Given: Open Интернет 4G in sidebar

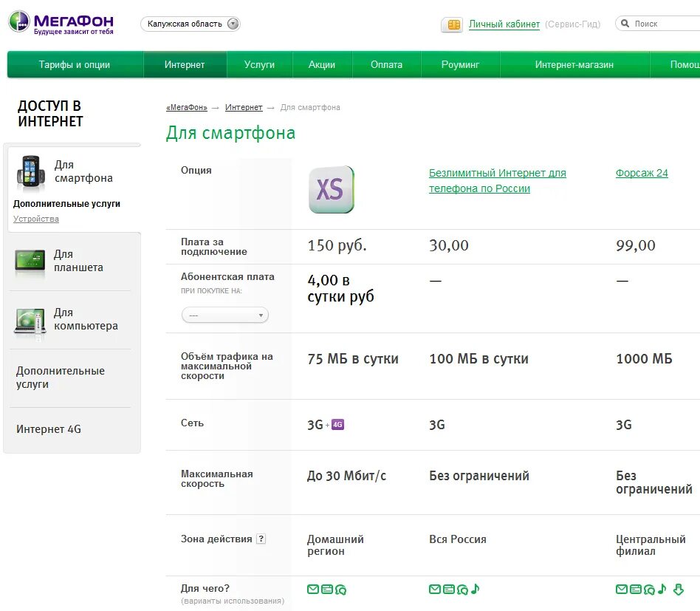Looking at the screenshot, I should (x=49, y=429).
